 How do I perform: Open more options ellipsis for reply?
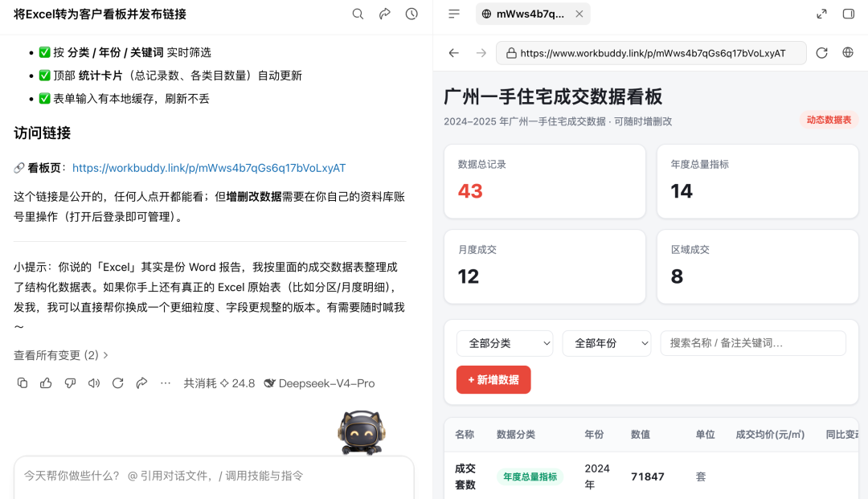tap(166, 382)
